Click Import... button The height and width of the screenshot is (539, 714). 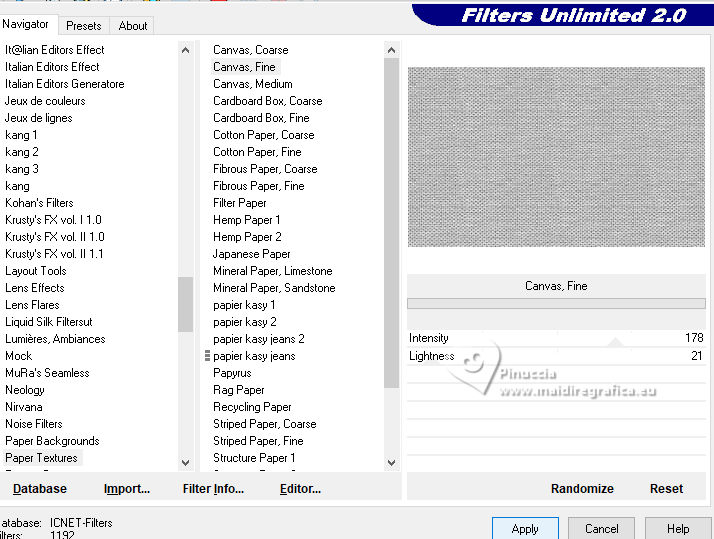[x=127, y=488]
